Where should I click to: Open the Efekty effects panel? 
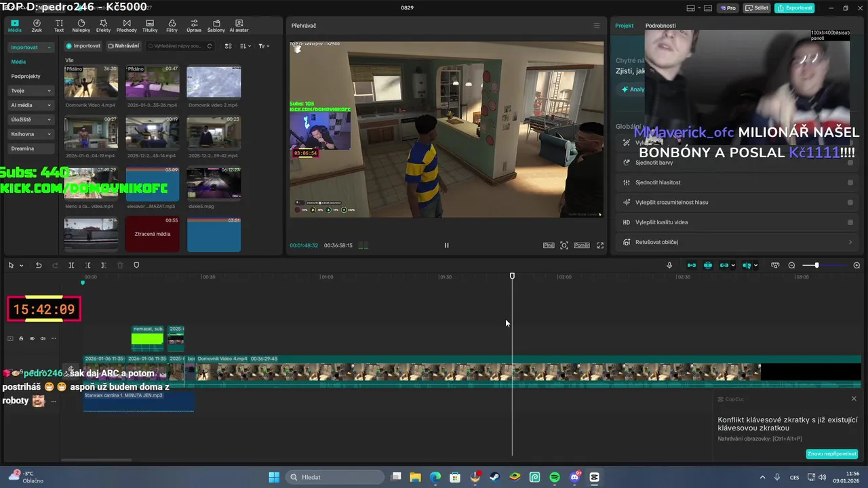103,26
